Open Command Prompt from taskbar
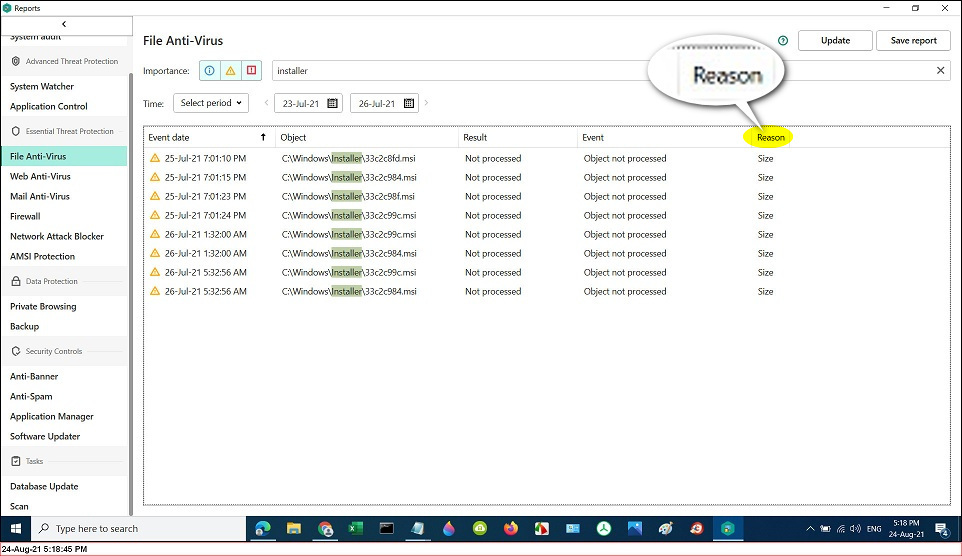 tap(387, 528)
